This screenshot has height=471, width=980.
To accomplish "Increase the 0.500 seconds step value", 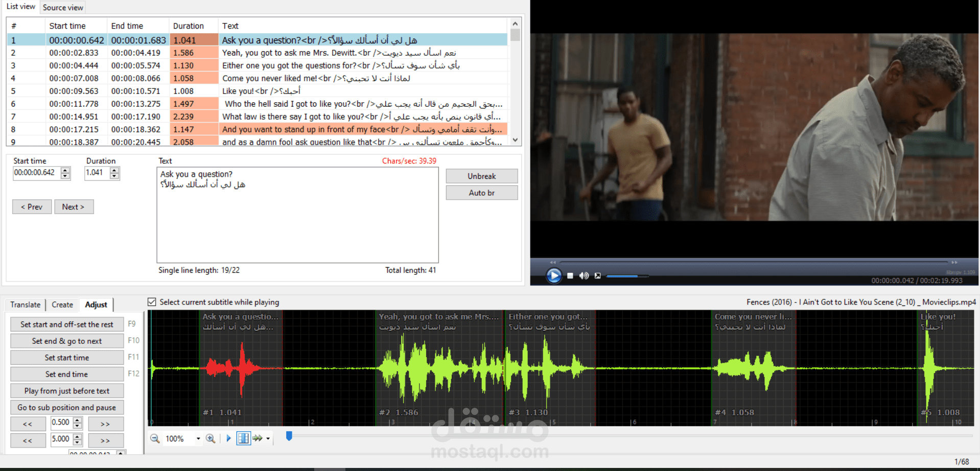I will click(78, 420).
